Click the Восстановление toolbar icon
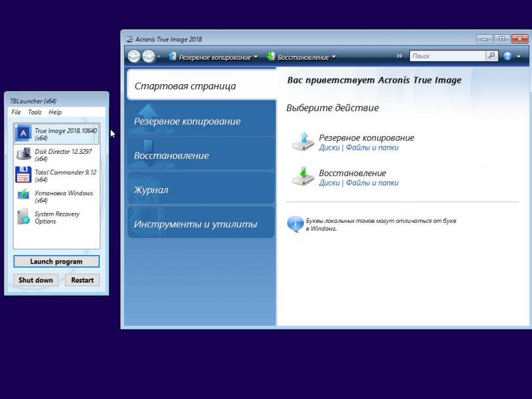 [271, 56]
